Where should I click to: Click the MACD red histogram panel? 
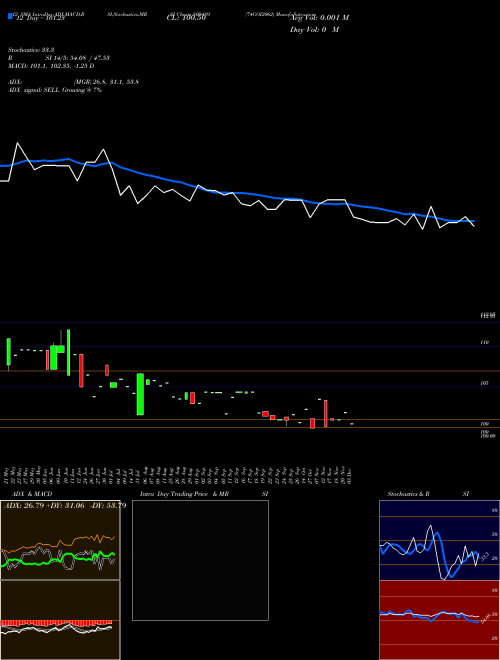click(x=60, y=620)
